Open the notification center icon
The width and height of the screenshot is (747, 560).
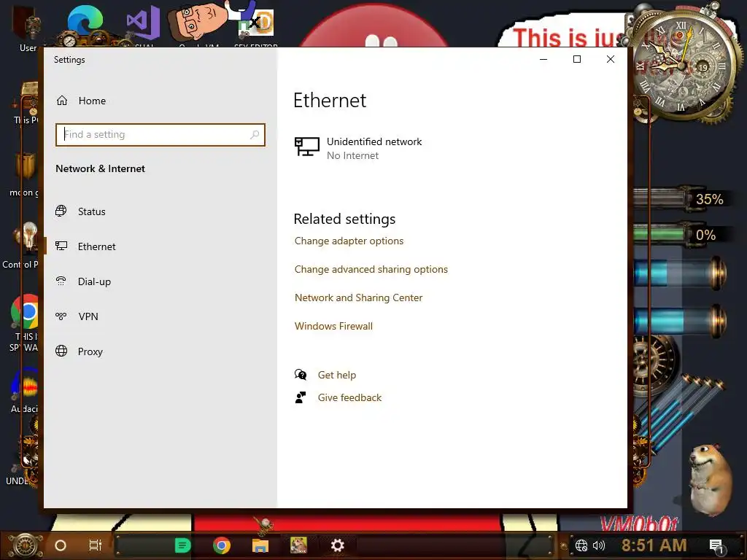(716, 546)
